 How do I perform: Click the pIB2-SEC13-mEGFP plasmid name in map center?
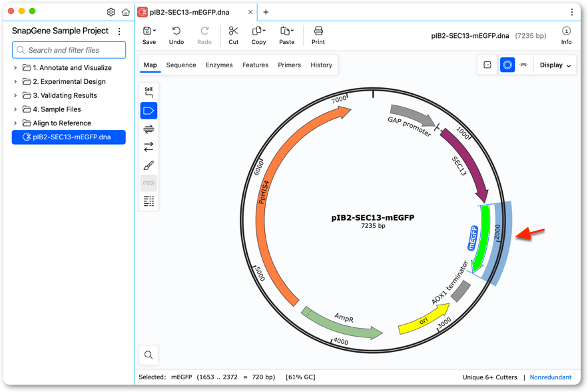click(373, 217)
